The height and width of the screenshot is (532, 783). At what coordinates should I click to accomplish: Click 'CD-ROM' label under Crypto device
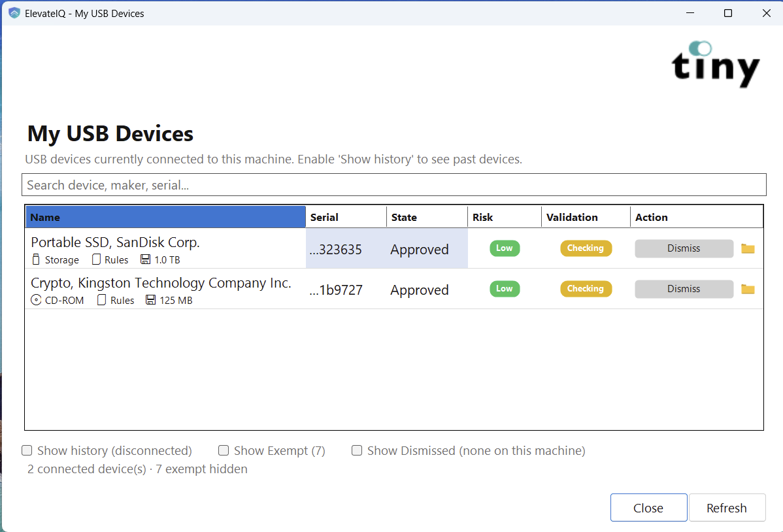tap(65, 300)
